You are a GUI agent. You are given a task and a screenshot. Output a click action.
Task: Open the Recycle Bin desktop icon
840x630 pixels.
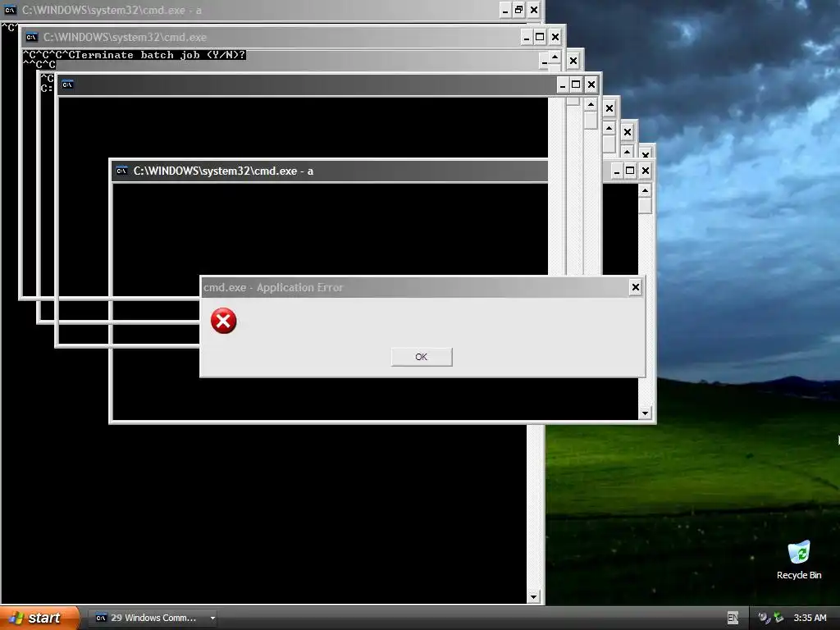(x=799, y=559)
